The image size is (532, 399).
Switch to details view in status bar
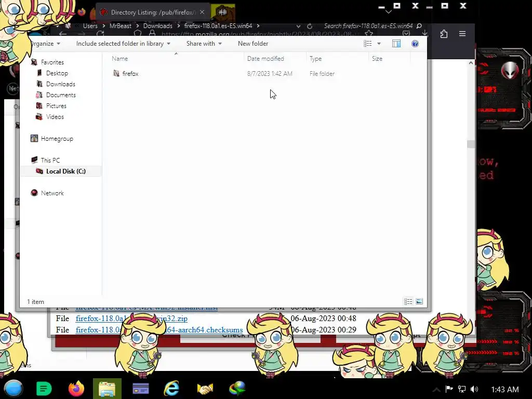click(408, 301)
